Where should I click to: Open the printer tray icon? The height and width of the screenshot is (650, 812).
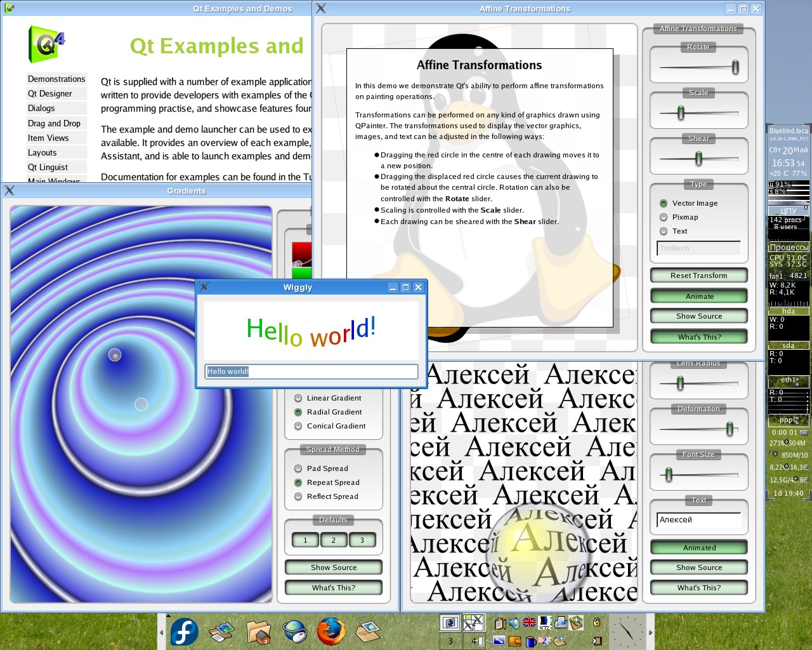[561, 623]
